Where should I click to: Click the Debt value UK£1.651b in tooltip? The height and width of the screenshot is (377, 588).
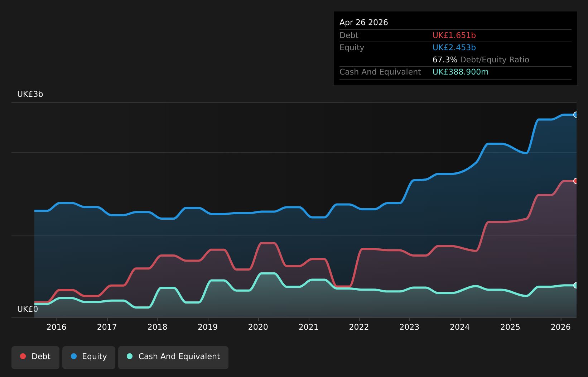[454, 35]
